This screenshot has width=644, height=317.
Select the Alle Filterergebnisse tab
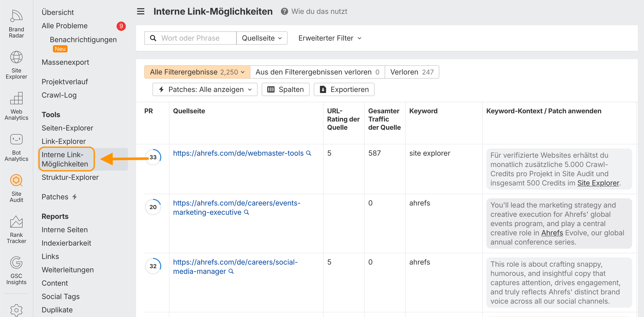(197, 72)
